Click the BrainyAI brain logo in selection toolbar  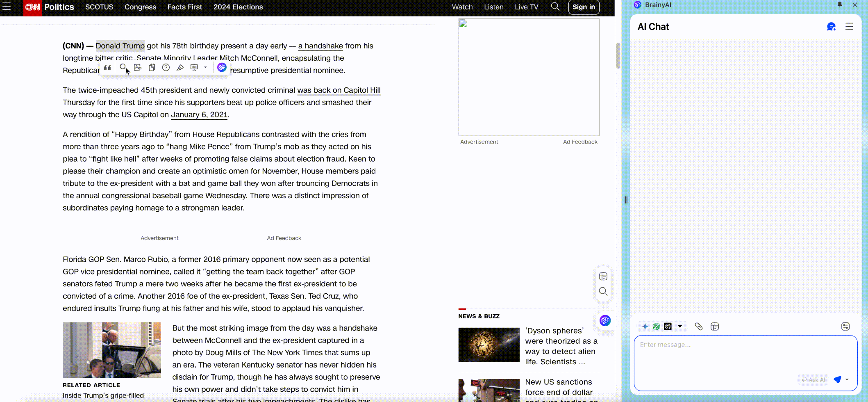[222, 67]
